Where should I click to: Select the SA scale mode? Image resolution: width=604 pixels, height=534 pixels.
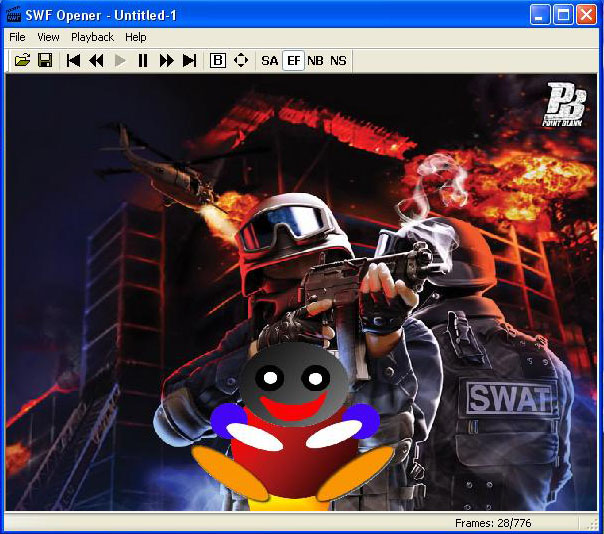(270, 60)
